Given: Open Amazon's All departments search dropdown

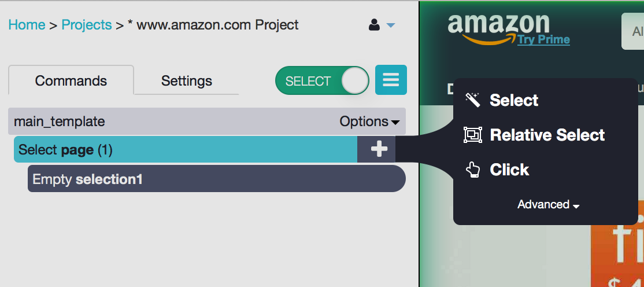Looking at the screenshot, I should pos(632,32).
